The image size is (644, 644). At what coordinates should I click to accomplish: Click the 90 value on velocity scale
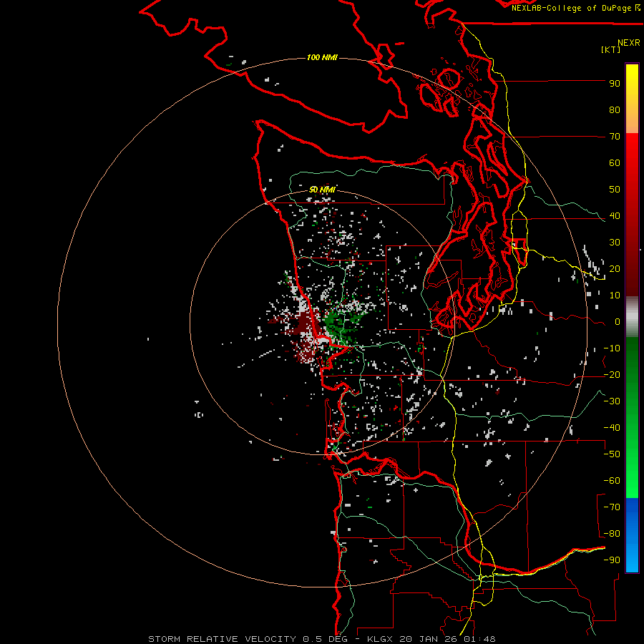(615, 84)
